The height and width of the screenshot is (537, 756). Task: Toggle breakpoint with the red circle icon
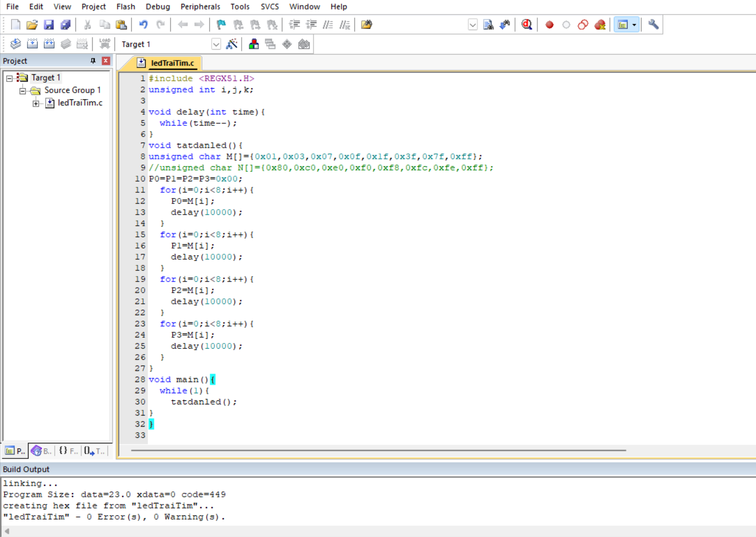(550, 25)
